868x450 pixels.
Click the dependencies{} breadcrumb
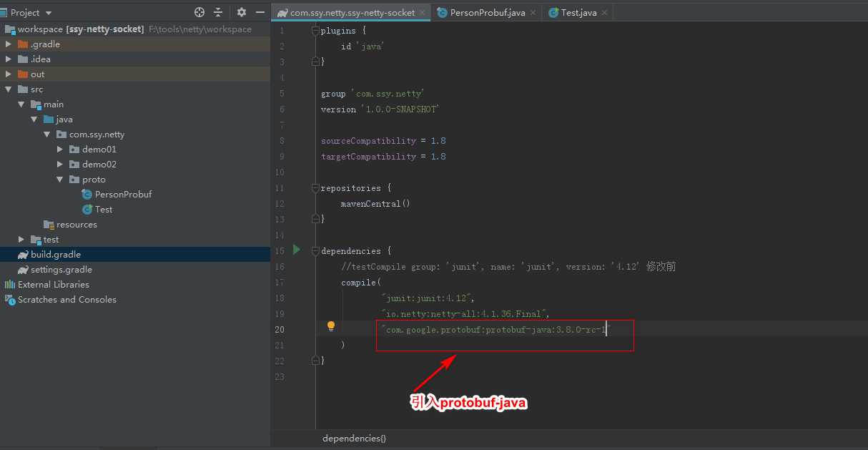pyautogui.click(x=354, y=438)
